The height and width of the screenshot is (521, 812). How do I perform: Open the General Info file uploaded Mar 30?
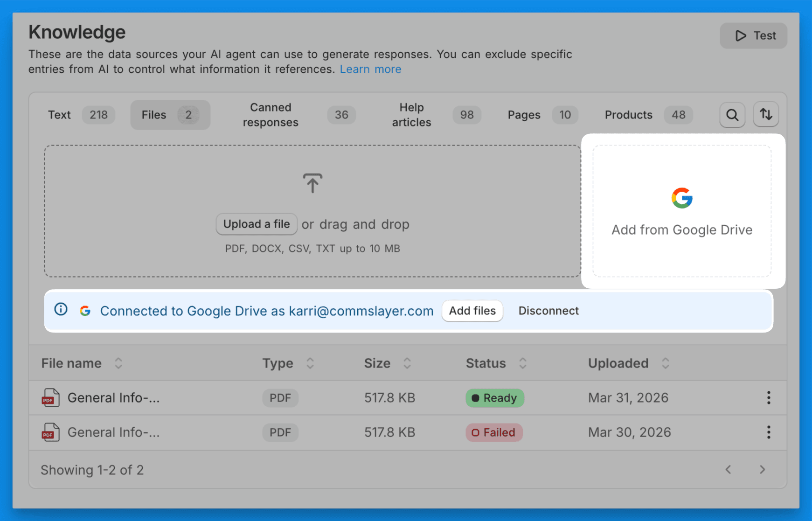[114, 432]
